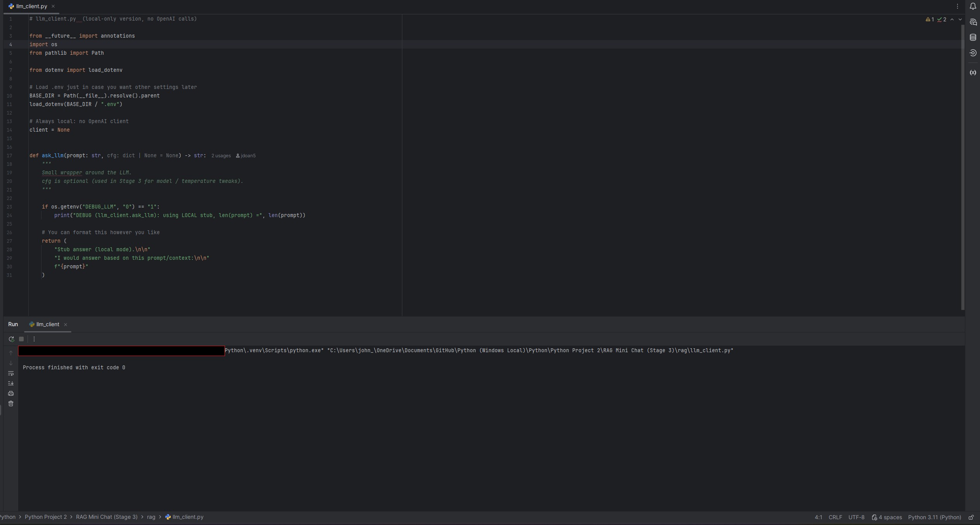Viewport: 980px width, 525px height.
Task: Open the Run toolbar three-dot menu
Action: pos(34,339)
